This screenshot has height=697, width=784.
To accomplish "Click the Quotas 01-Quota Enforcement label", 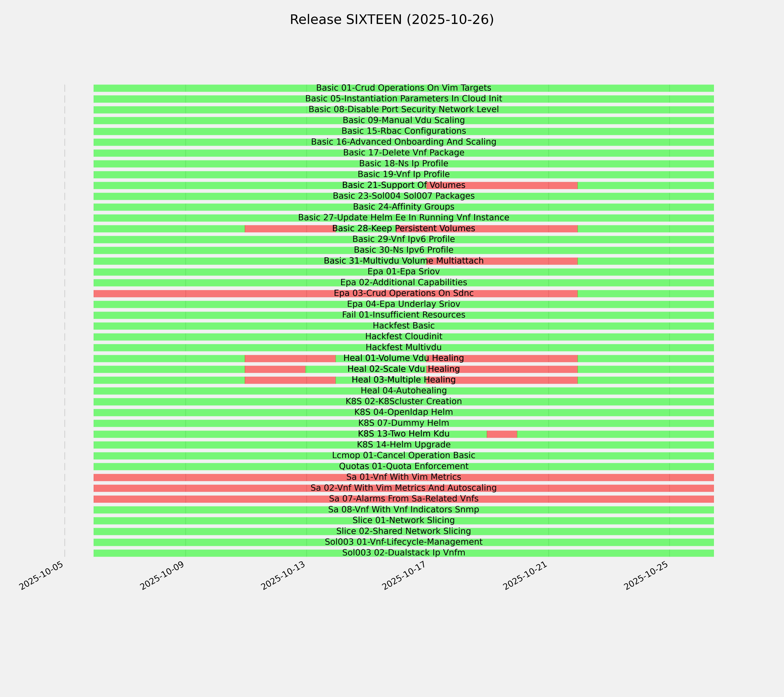I will (x=403, y=466).
